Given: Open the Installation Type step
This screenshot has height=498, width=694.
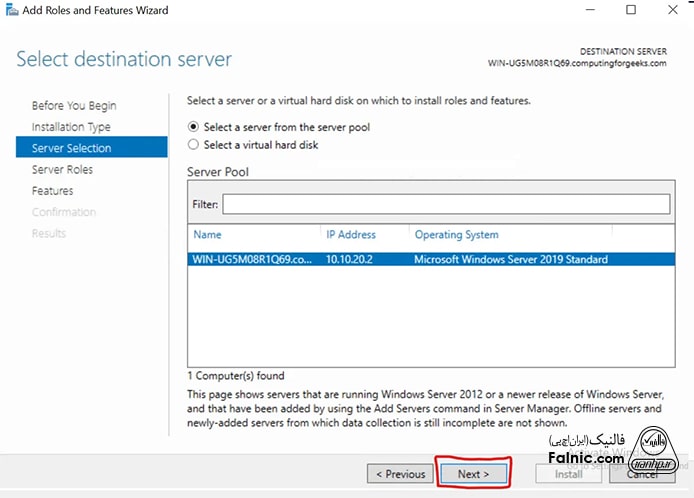Looking at the screenshot, I should point(71,127).
